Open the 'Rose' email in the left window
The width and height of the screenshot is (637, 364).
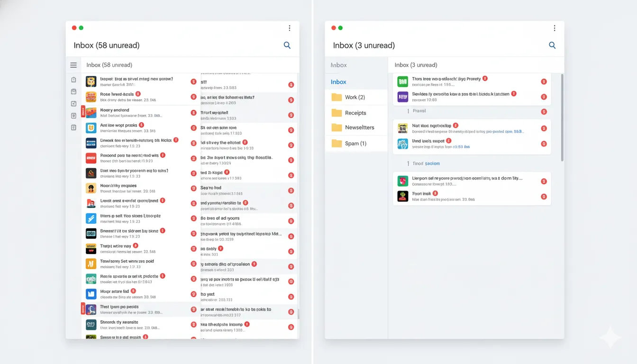tap(142, 97)
